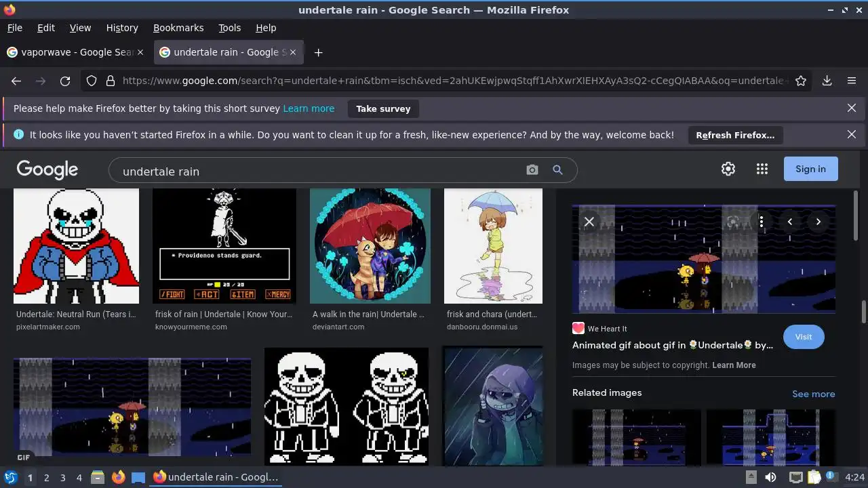This screenshot has height=488, width=868.
Task: Open the Google apps grid
Action: (x=762, y=169)
